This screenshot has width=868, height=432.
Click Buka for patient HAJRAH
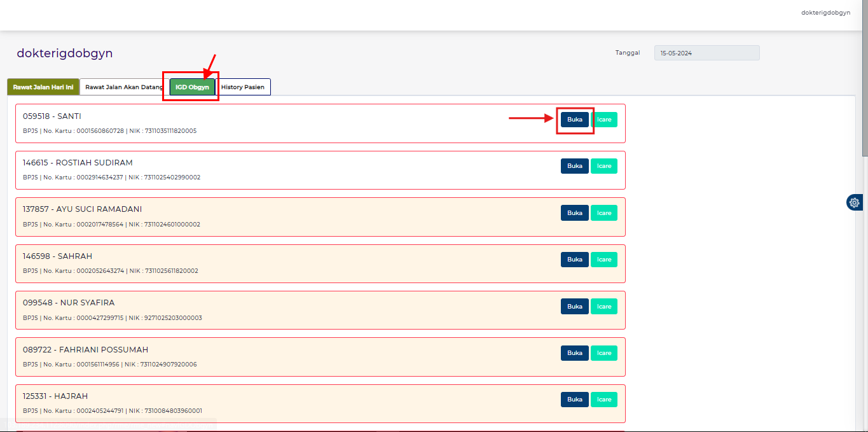[574, 400]
